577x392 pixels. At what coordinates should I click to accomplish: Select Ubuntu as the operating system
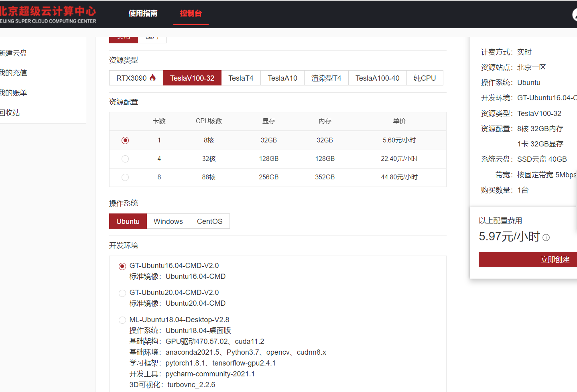(128, 221)
